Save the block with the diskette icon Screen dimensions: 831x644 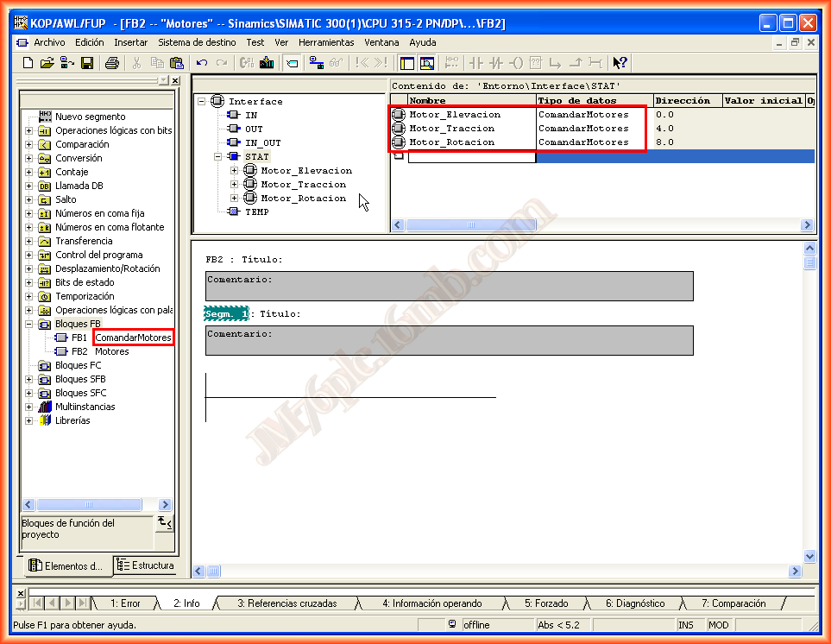point(86,62)
